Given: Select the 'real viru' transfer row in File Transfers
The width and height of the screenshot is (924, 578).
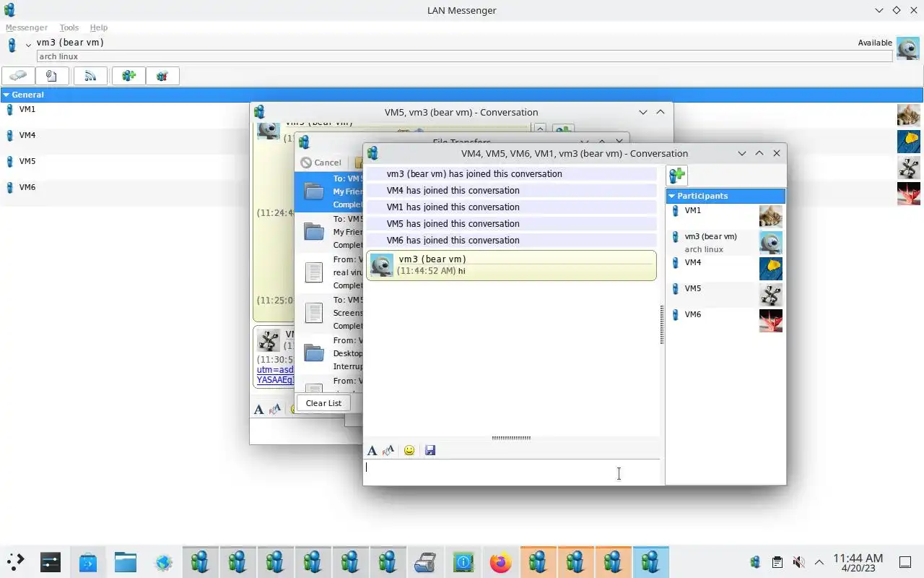Looking at the screenshot, I should 328,272.
